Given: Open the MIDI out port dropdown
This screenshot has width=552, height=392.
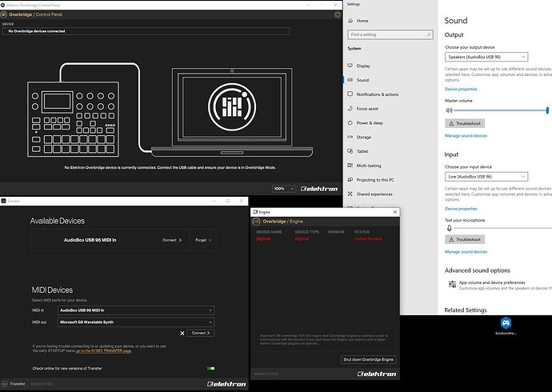Looking at the screenshot, I should click(136, 322).
